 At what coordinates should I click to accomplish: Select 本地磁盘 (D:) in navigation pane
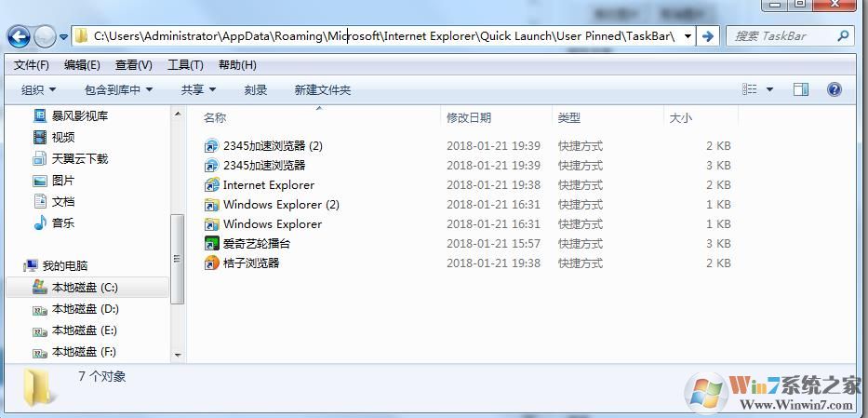tap(86, 309)
